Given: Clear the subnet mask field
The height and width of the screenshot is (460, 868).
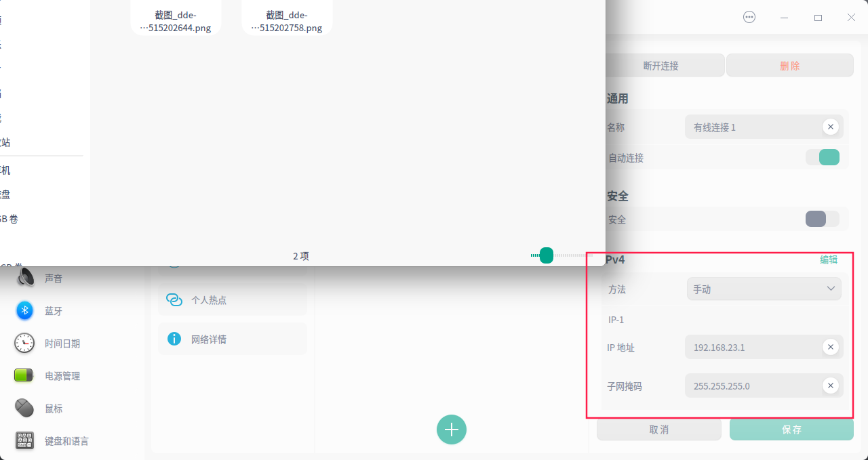Looking at the screenshot, I should pos(830,386).
